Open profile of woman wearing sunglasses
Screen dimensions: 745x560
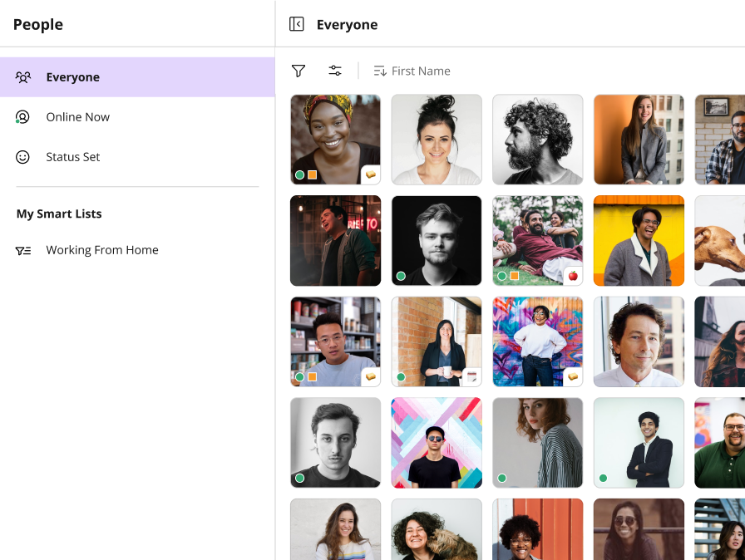pyautogui.click(x=639, y=529)
